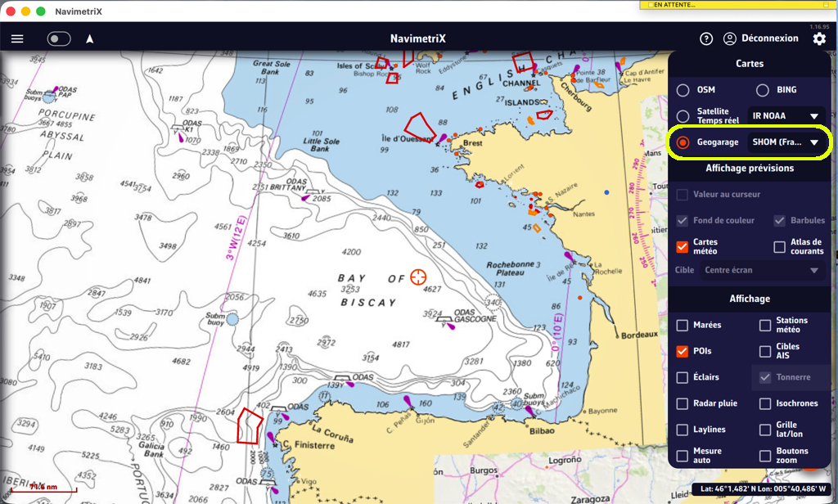
Task: Click the user account icon
Action: click(x=729, y=38)
